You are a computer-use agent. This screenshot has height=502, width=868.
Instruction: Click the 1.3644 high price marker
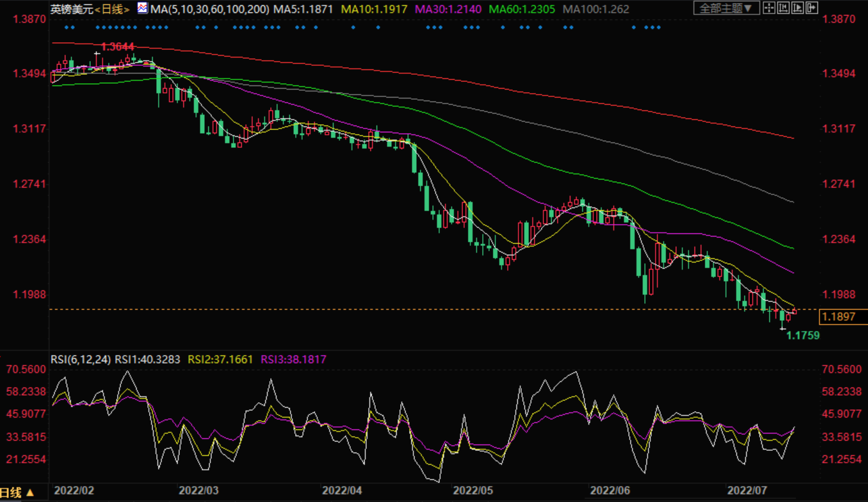[118, 46]
